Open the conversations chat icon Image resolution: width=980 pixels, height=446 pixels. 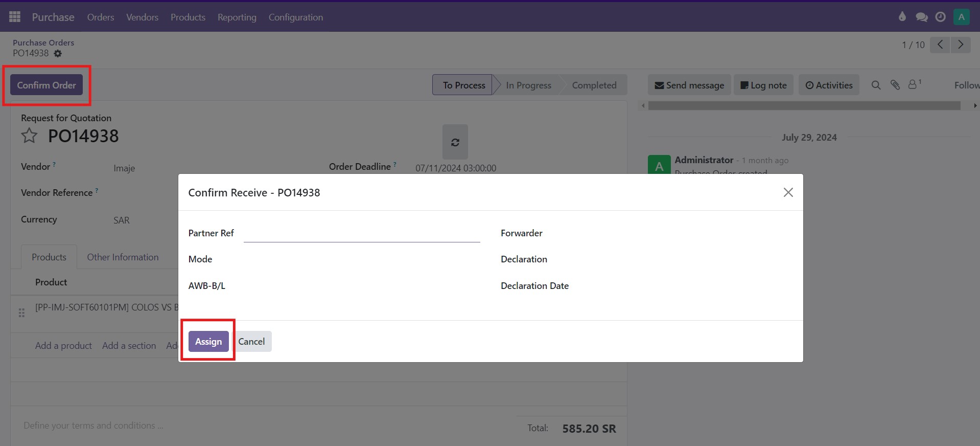[x=921, y=17]
